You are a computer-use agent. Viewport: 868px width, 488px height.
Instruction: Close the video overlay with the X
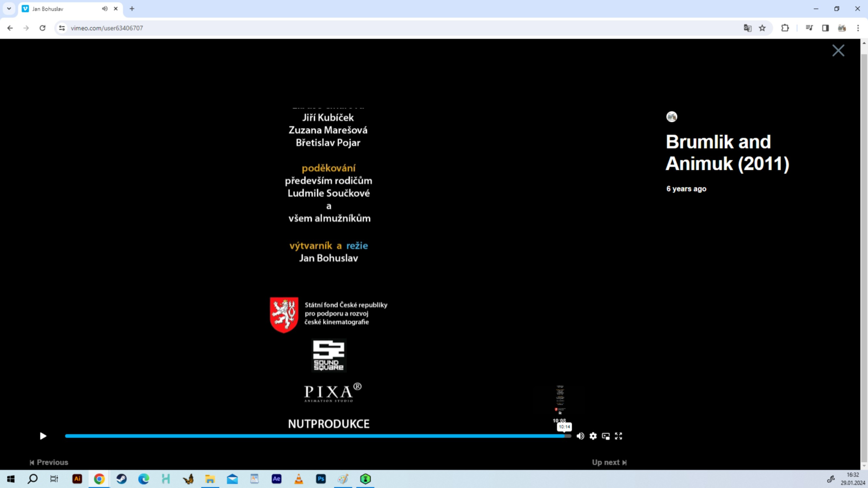pos(838,51)
